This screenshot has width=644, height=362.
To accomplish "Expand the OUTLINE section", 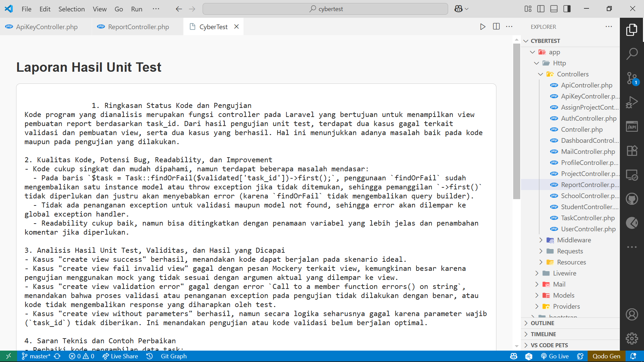I will tap(542, 323).
